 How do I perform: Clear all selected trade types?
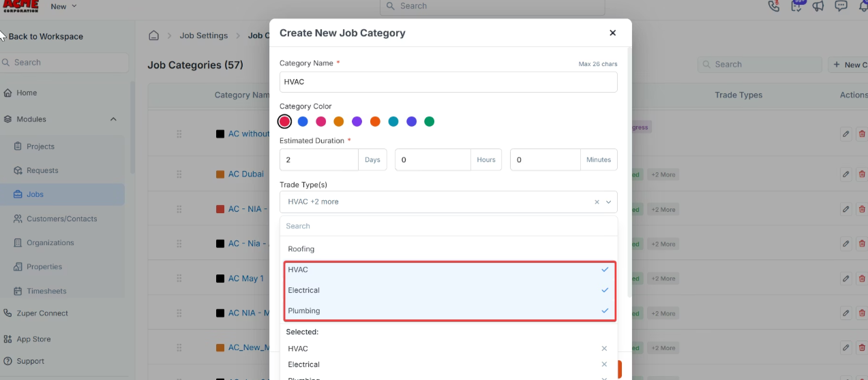coord(597,202)
